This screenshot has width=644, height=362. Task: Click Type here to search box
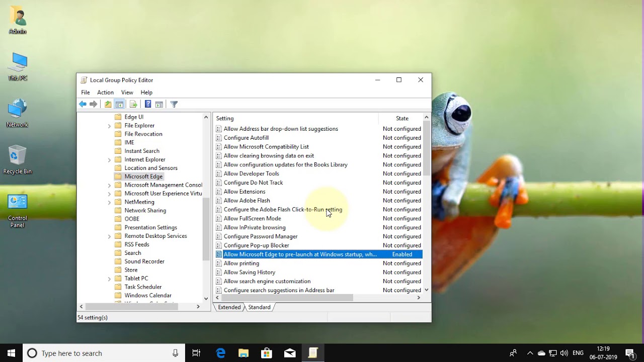104,353
